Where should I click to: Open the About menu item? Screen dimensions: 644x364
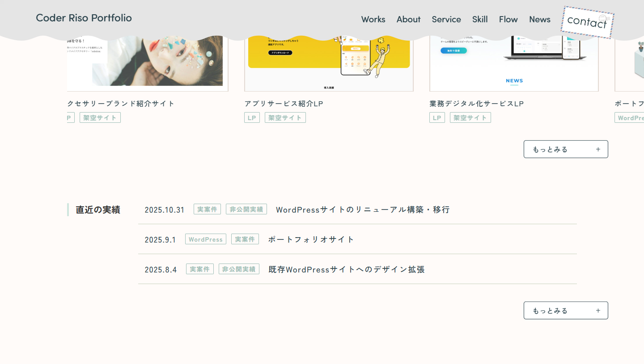(x=408, y=19)
